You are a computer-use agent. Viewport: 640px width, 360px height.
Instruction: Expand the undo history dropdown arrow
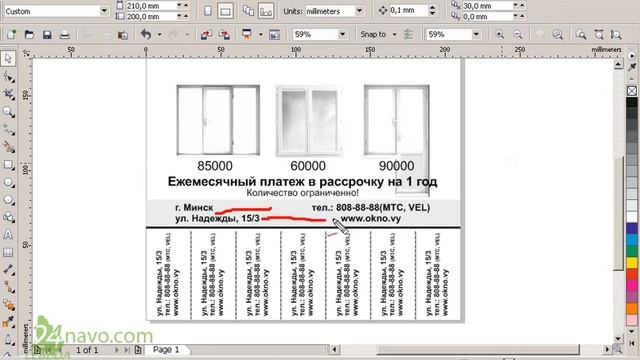[160, 35]
